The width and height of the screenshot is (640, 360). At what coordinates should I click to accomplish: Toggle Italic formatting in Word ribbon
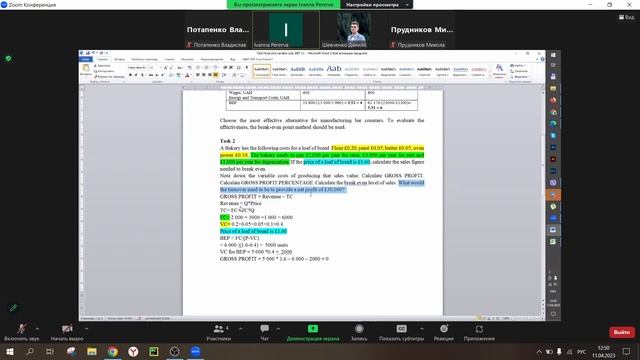[x=136, y=75]
